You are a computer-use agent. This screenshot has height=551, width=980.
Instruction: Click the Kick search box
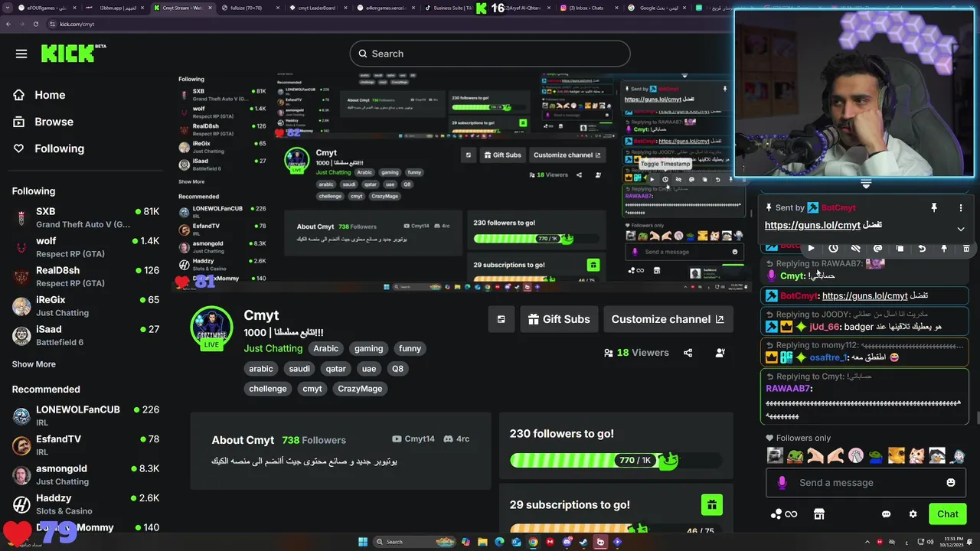pyautogui.click(x=490, y=54)
